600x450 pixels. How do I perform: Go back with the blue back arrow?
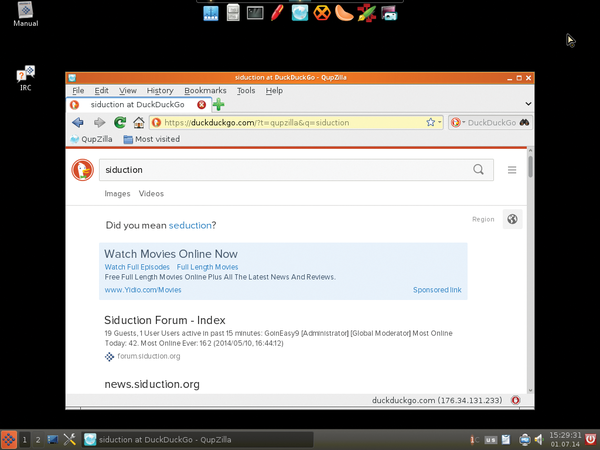(78, 122)
